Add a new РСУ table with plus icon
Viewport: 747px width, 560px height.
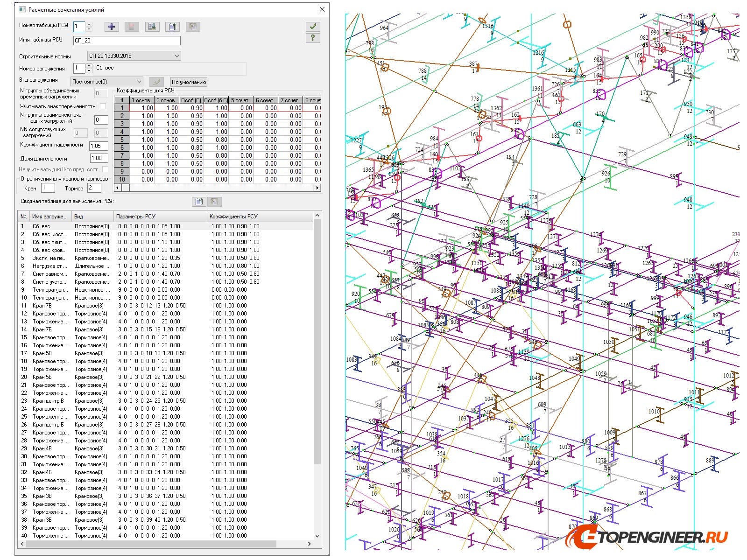click(x=112, y=27)
